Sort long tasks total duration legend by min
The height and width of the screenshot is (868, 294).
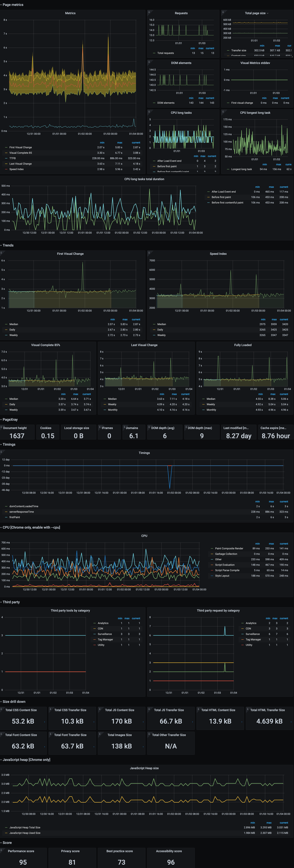(257, 187)
